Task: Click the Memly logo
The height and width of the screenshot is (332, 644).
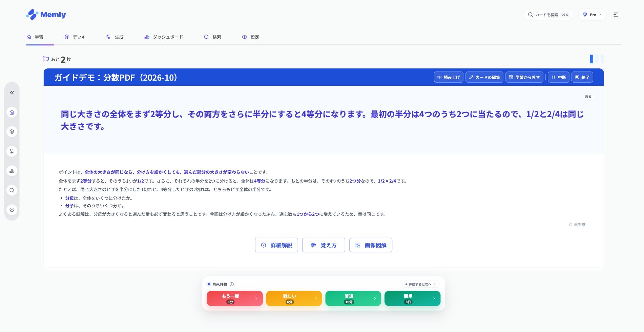Action: click(46, 15)
